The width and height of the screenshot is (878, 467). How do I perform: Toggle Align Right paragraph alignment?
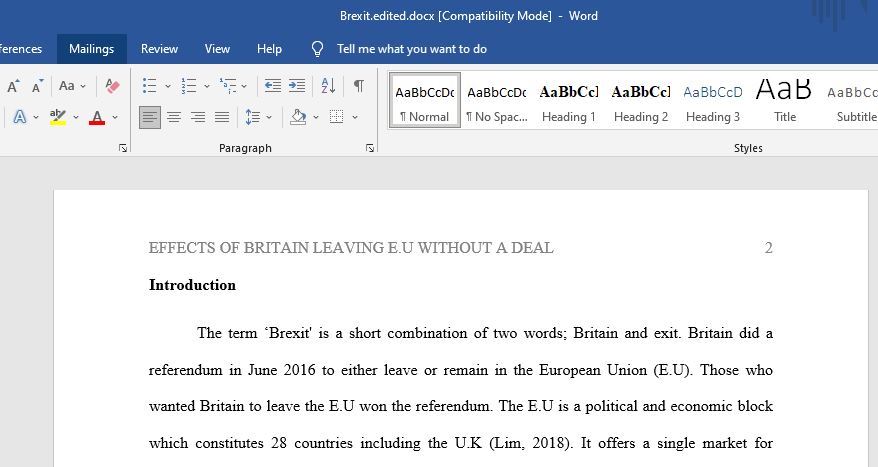click(x=198, y=117)
